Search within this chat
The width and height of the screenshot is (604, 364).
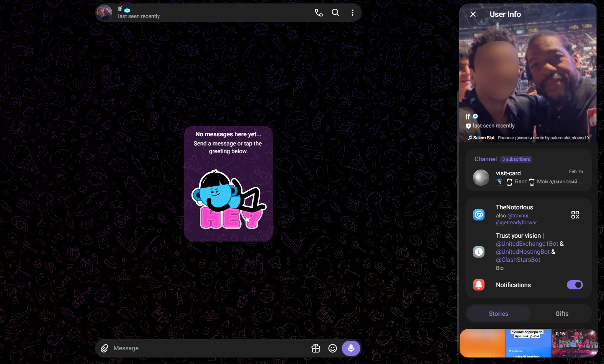336,13
